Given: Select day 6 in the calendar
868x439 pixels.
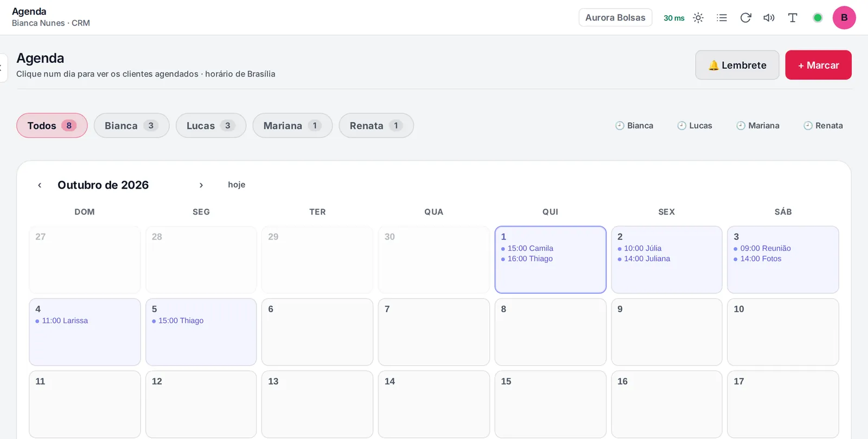Looking at the screenshot, I should point(317,332).
